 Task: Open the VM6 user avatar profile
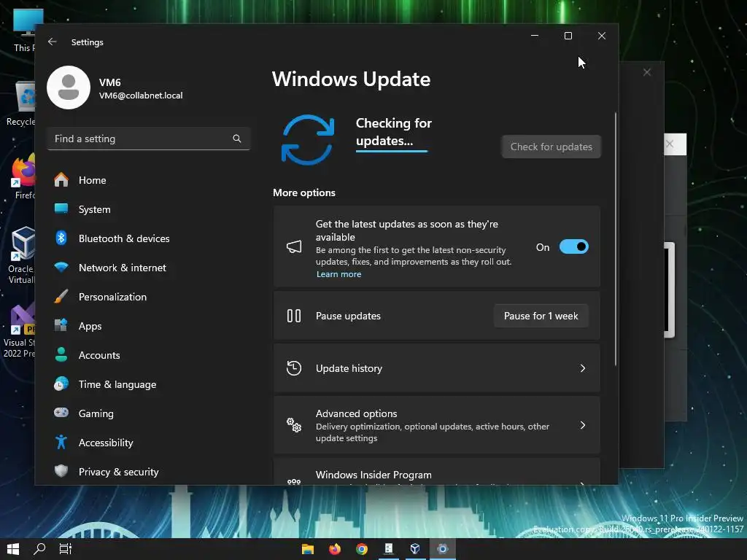click(69, 87)
